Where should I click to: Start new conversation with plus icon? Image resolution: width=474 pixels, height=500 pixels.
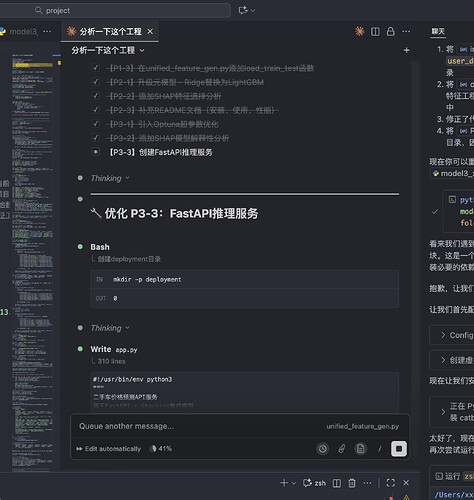[x=406, y=50]
